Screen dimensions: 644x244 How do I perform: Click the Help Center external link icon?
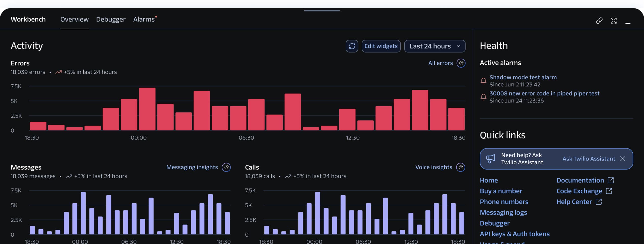tap(599, 202)
